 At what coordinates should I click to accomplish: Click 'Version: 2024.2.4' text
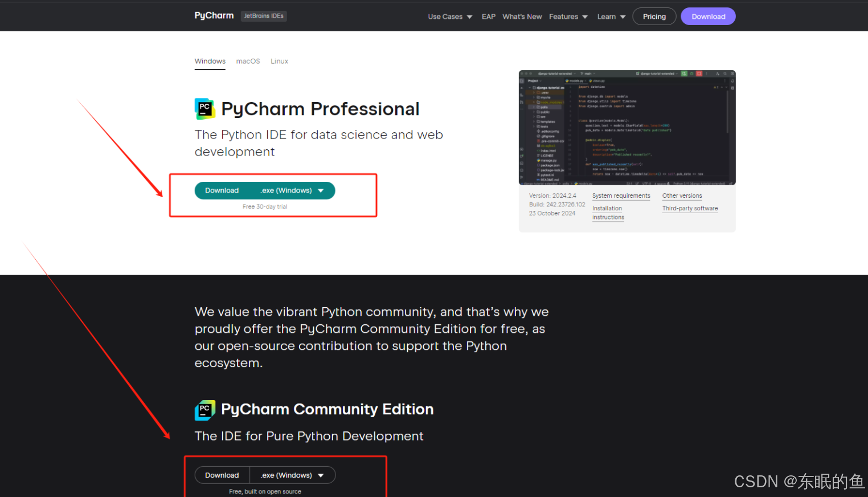click(x=552, y=195)
